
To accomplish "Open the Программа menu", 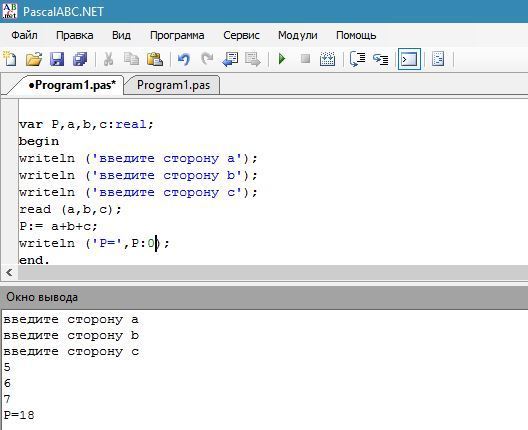I will [x=177, y=35].
